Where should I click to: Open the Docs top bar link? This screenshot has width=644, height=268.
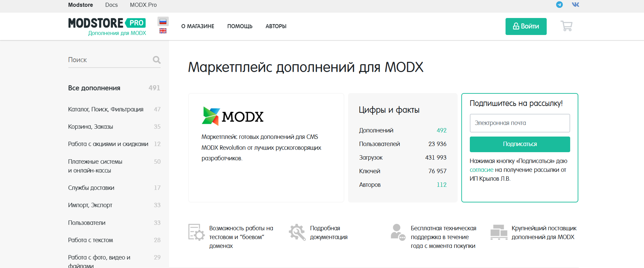click(x=111, y=5)
